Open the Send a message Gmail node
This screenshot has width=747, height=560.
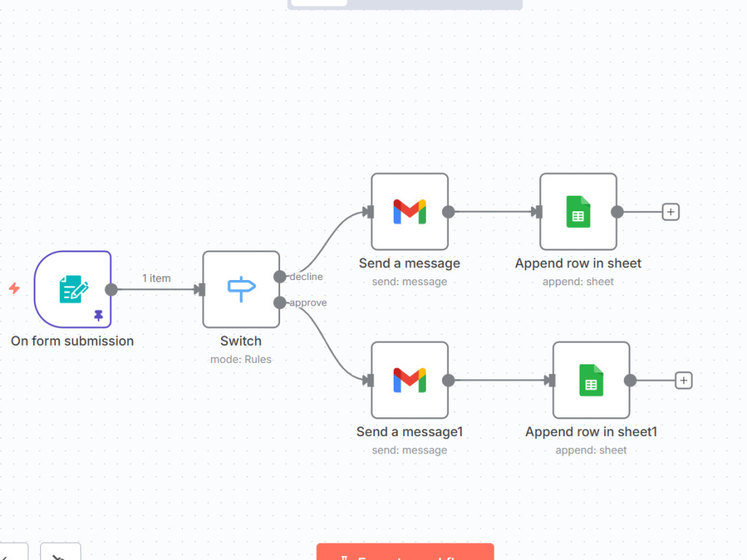(x=409, y=211)
